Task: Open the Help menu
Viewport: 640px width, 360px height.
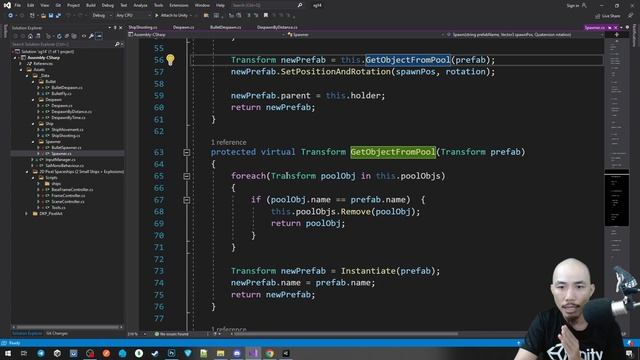Action: point(220,5)
